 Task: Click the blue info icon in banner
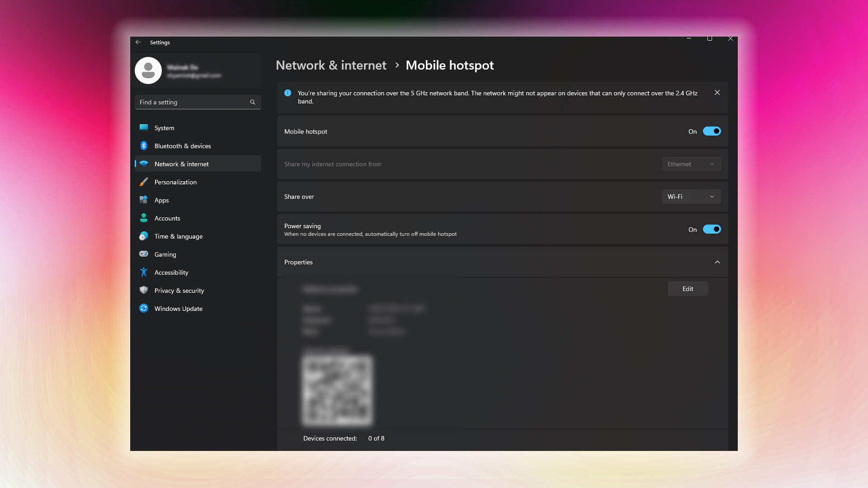coord(288,93)
